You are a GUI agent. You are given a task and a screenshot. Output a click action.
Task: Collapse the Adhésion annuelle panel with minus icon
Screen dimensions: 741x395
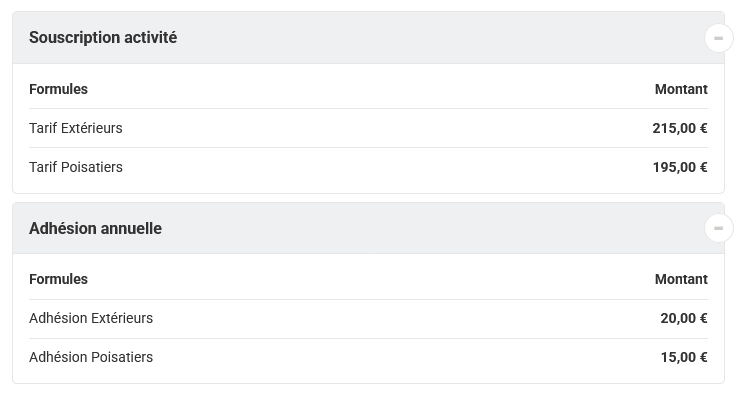718,228
